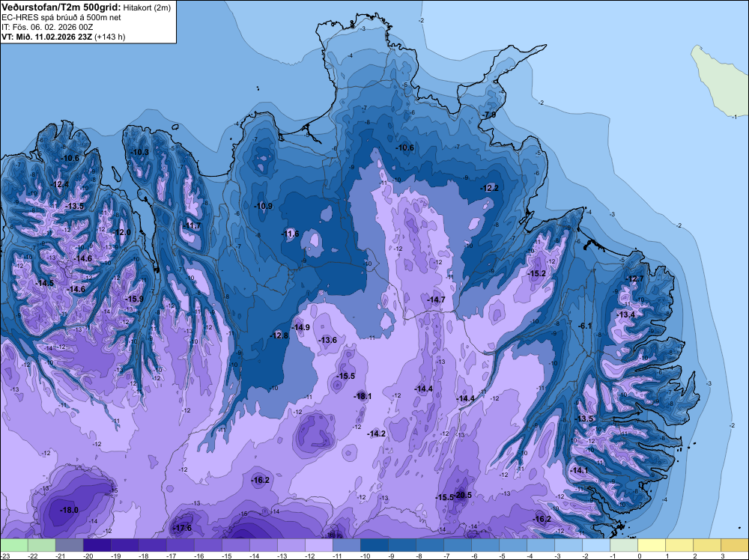Select the 3 golden legend swatch
Image resolution: width=749 pixels, height=560 pixels.
point(734,545)
